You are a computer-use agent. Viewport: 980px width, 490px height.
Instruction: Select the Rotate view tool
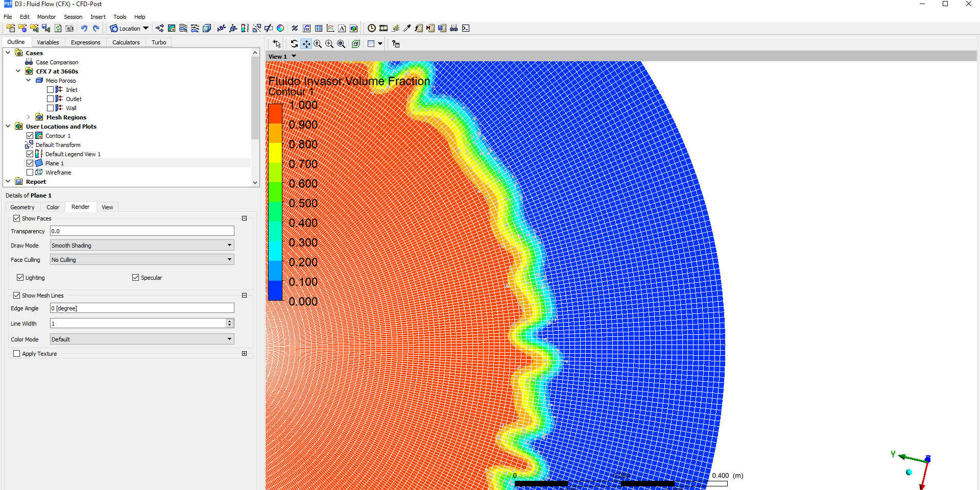pos(294,44)
